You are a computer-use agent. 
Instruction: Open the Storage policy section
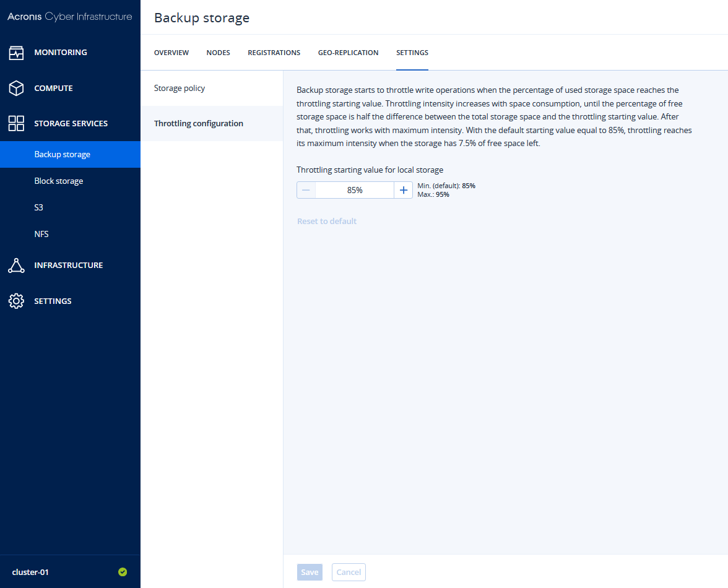(180, 88)
